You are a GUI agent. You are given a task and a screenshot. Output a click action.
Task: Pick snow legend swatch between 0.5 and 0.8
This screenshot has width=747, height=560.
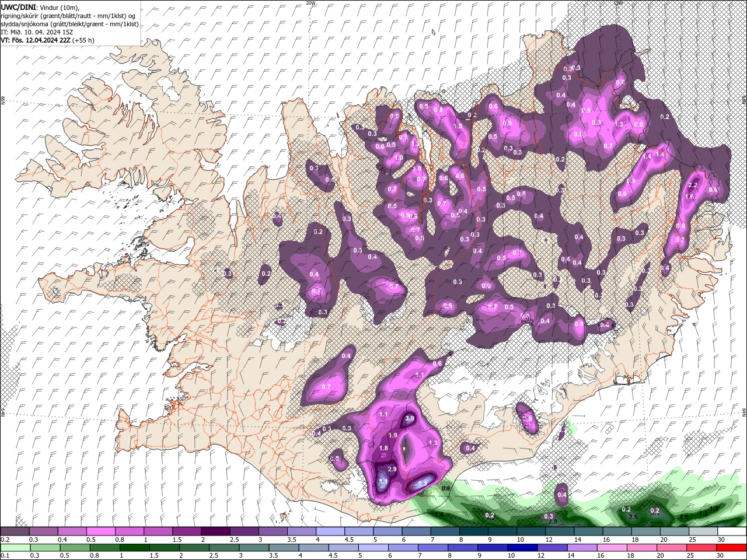[x=100, y=531]
